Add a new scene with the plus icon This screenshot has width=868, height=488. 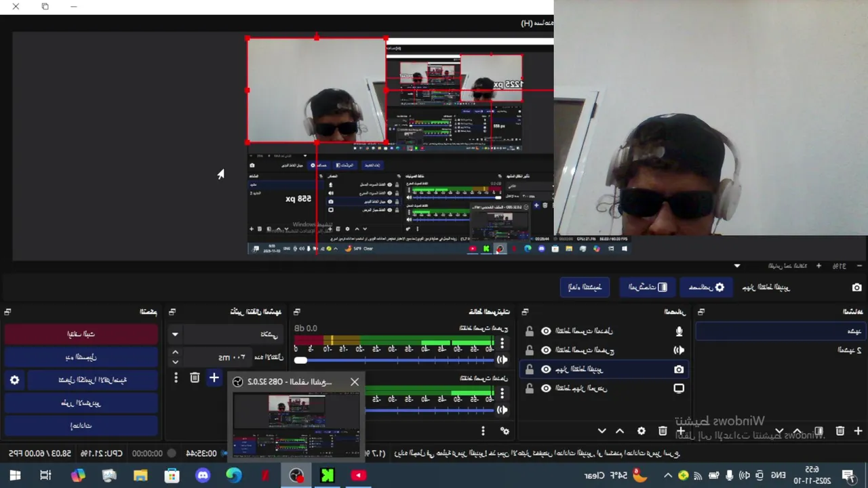pos(858,430)
